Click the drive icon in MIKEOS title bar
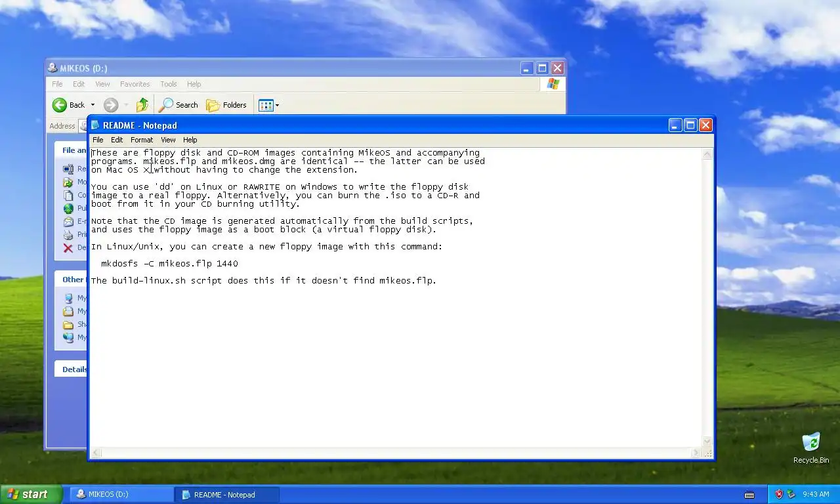Viewport: 840px width, 504px height. click(x=52, y=68)
